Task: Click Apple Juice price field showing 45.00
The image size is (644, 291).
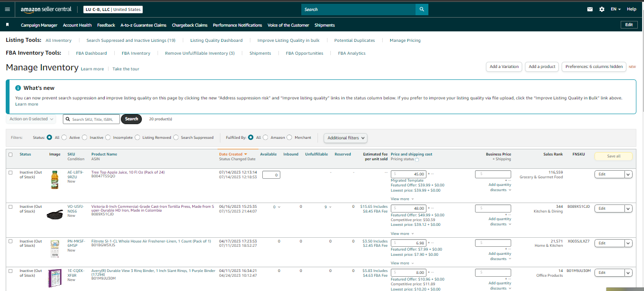Action: (x=409, y=175)
